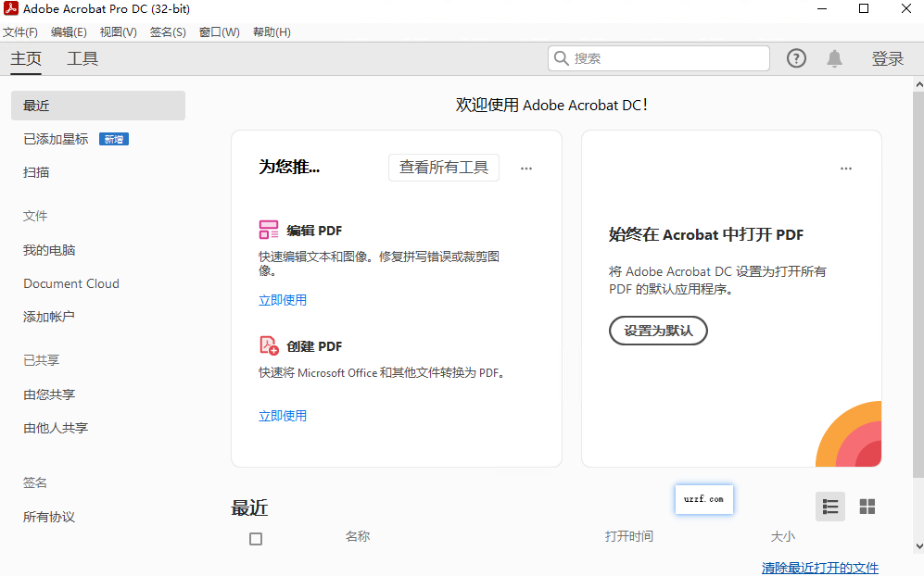Open the 视图 menu
Screen dimensions: 924x576
coord(118,31)
